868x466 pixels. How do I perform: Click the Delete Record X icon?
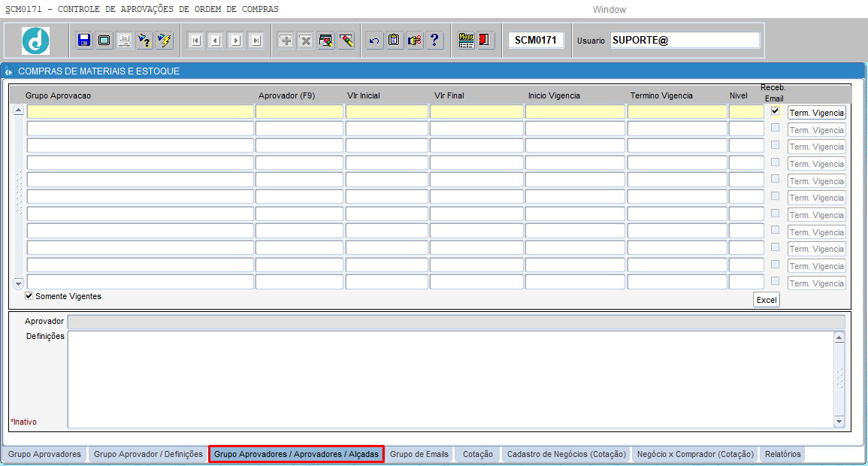pyautogui.click(x=306, y=41)
